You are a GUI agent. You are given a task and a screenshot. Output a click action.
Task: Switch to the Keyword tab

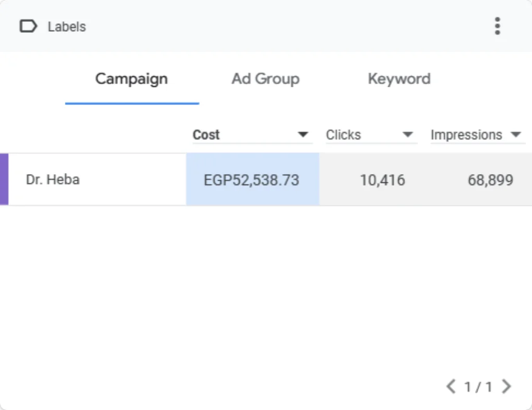click(x=400, y=79)
